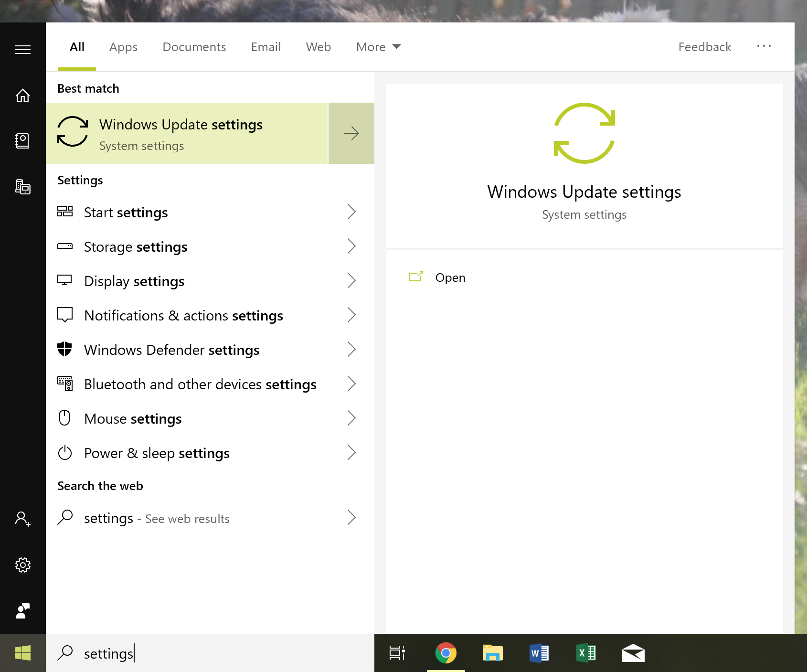Viewport: 807px width, 672px height.
Task: Click the Bluetooth devices icon
Action: click(65, 384)
